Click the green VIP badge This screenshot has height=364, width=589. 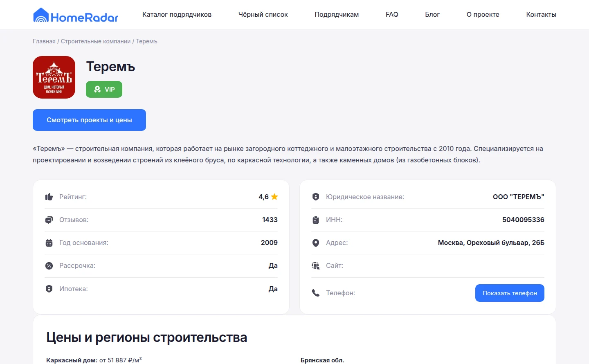104,90
